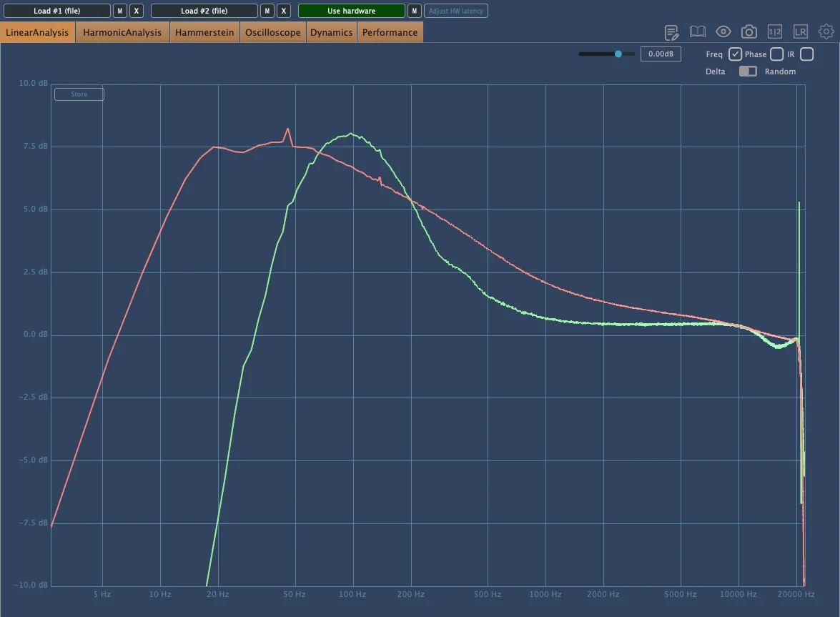Click the eye visibility icon
Screen dimensions: 840x617
pyautogui.click(x=723, y=31)
